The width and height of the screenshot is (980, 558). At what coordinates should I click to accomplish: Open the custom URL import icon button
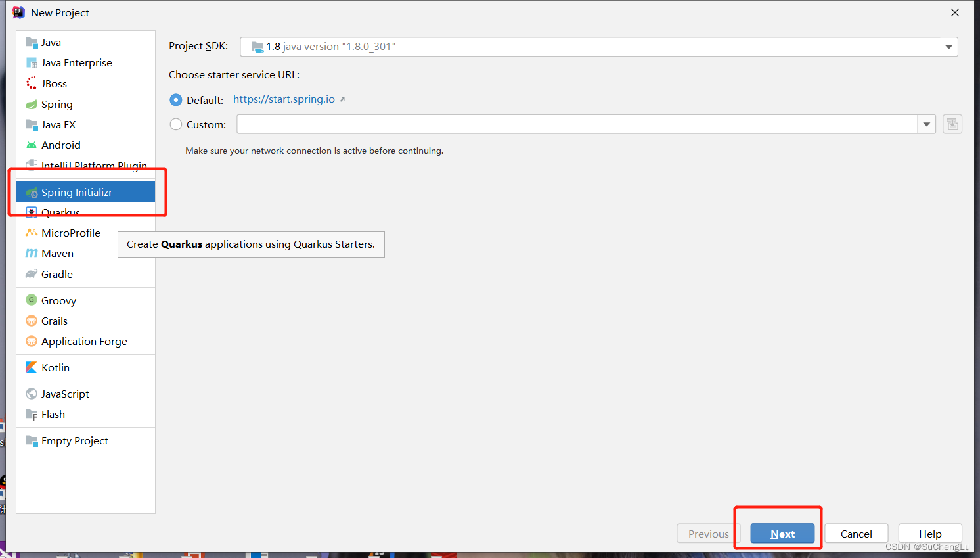[952, 124]
